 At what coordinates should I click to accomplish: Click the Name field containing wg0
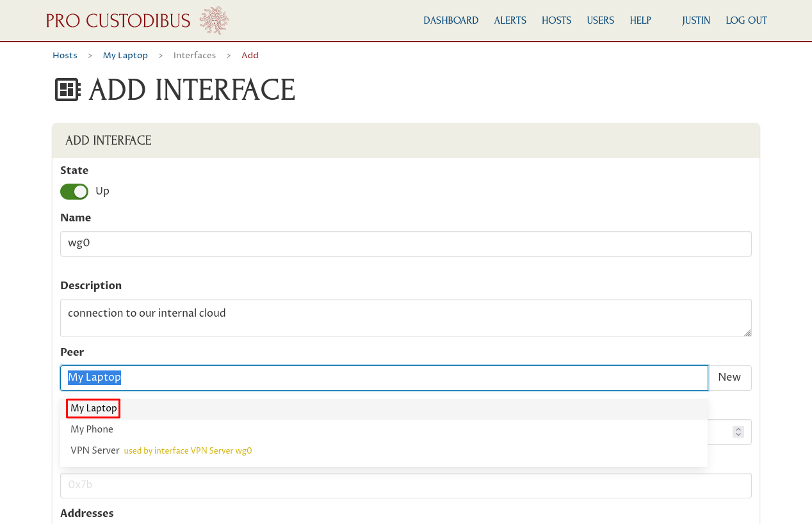tap(406, 244)
